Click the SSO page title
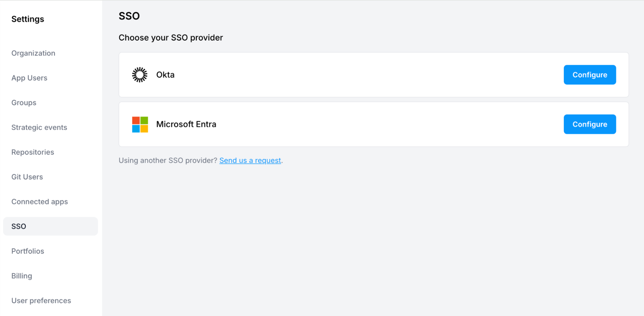Screen dimensions: 644x316 click(129, 15)
